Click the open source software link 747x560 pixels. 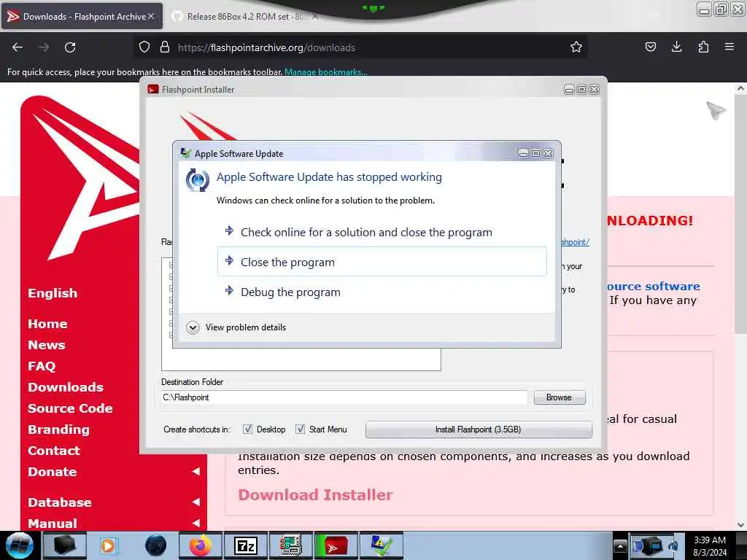click(x=653, y=286)
